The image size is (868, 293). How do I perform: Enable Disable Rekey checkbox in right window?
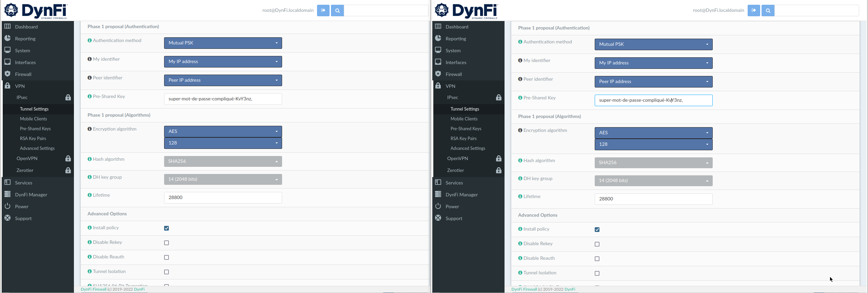point(597,244)
